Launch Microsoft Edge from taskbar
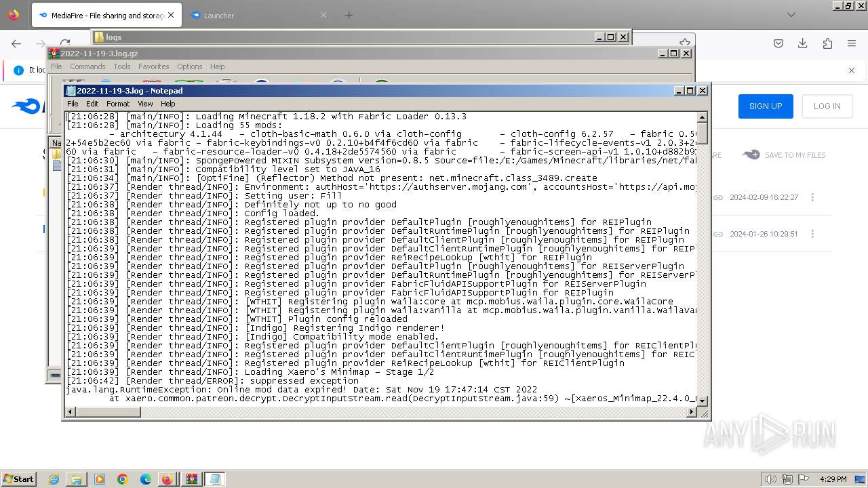 (x=146, y=479)
